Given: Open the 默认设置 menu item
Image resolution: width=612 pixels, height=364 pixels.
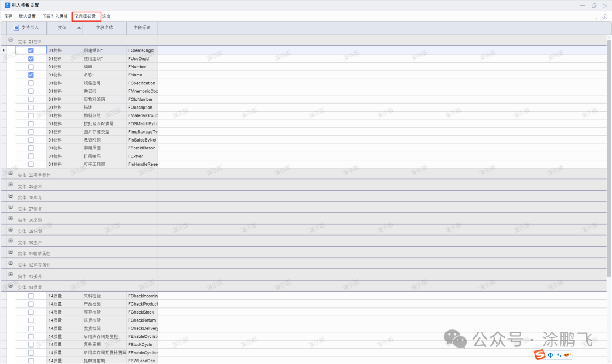Looking at the screenshot, I should (27, 16).
